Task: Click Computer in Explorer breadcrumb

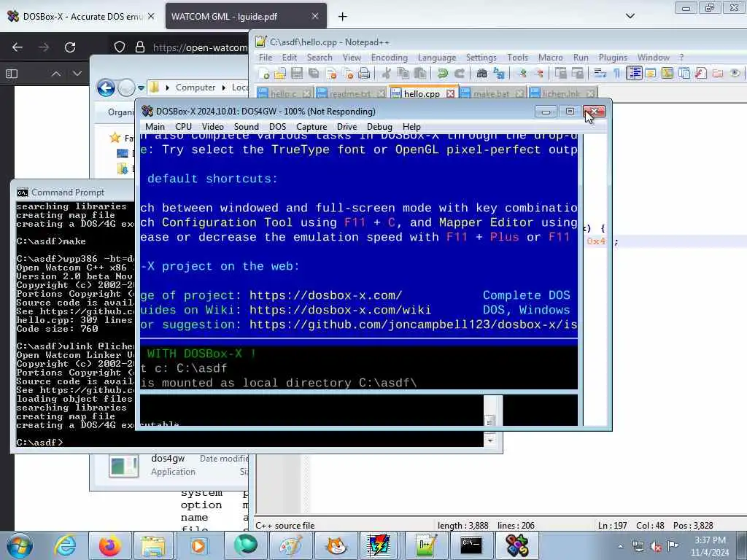Action: point(196,87)
